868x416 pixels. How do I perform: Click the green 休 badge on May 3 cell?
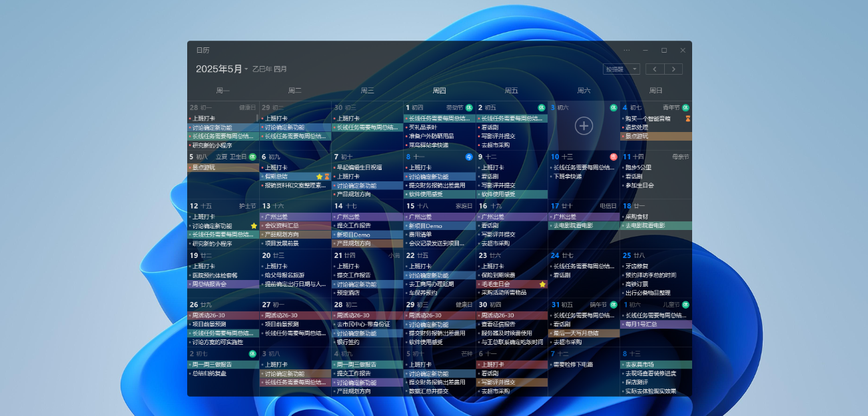(614, 107)
